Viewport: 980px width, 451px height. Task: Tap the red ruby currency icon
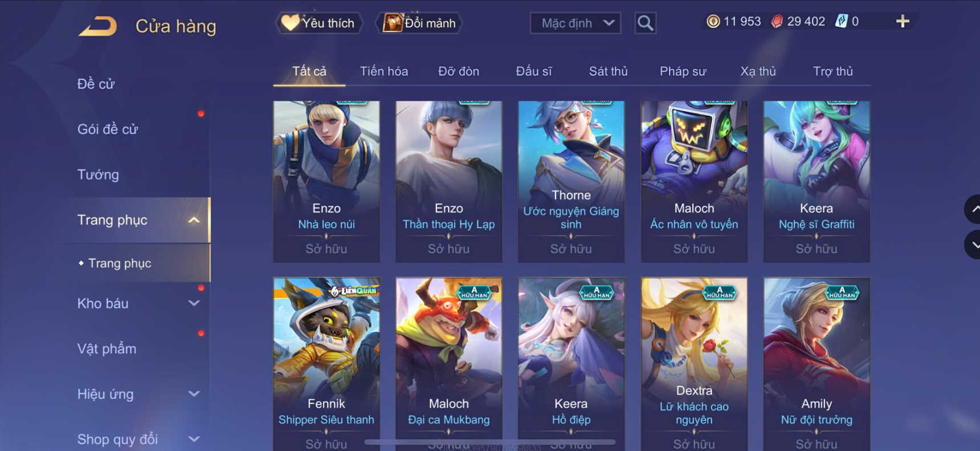pos(777,22)
